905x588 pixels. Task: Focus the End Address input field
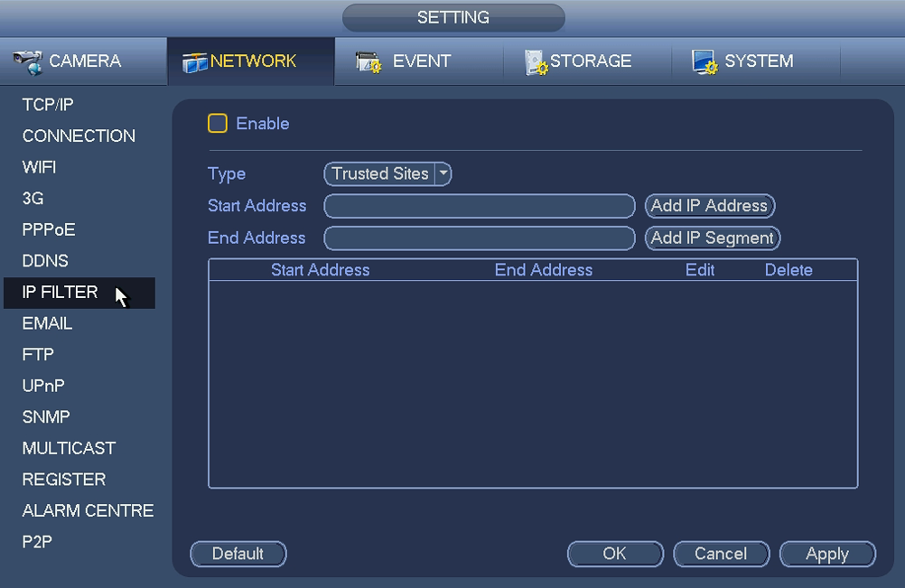pos(480,238)
